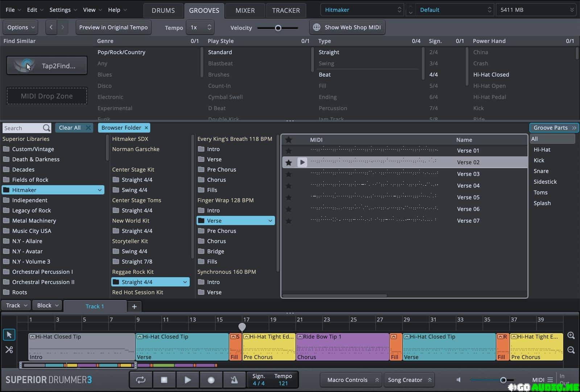
Task: Select the Sidestick groove part
Action: point(545,182)
